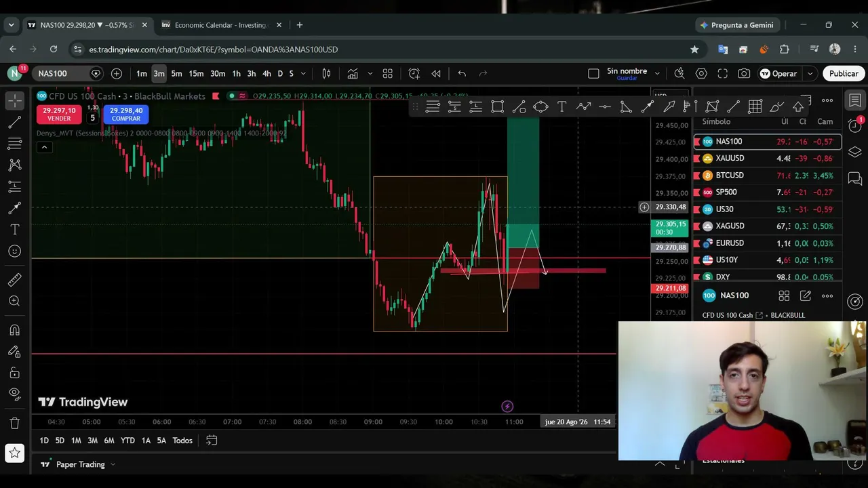Select EURUSD in the watchlist
Viewport: 868px width, 488px height.
(x=767, y=243)
